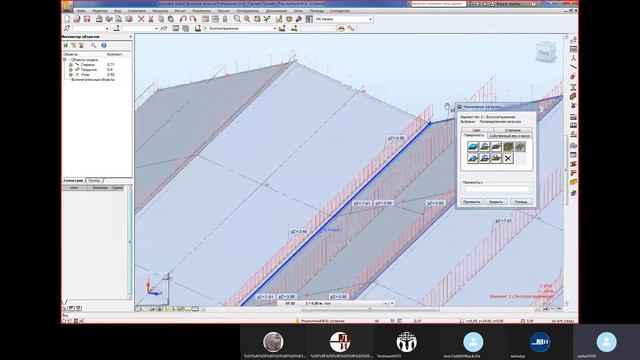Click the black X delete-load icon in the dialog
The height and width of the screenshot is (360, 640).
pyautogui.click(x=508, y=158)
